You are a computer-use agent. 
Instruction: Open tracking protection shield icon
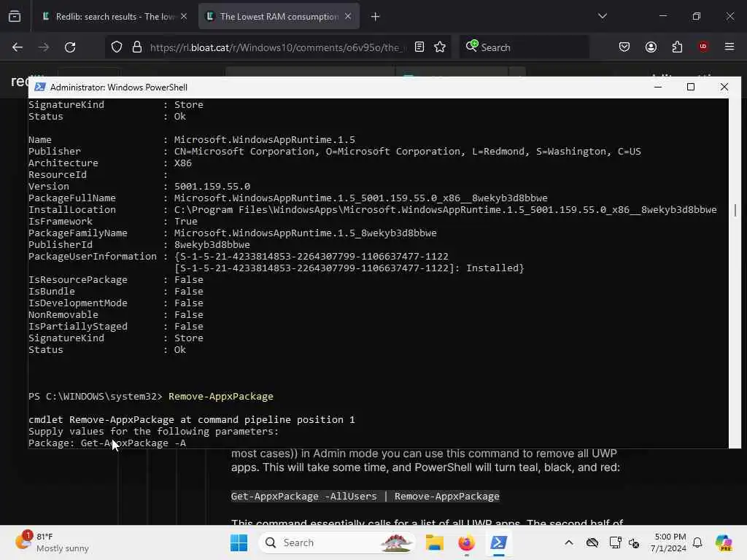[x=117, y=47]
